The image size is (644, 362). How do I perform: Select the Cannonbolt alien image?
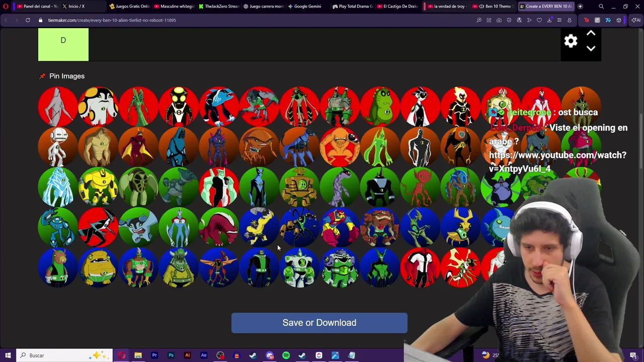click(99, 106)
